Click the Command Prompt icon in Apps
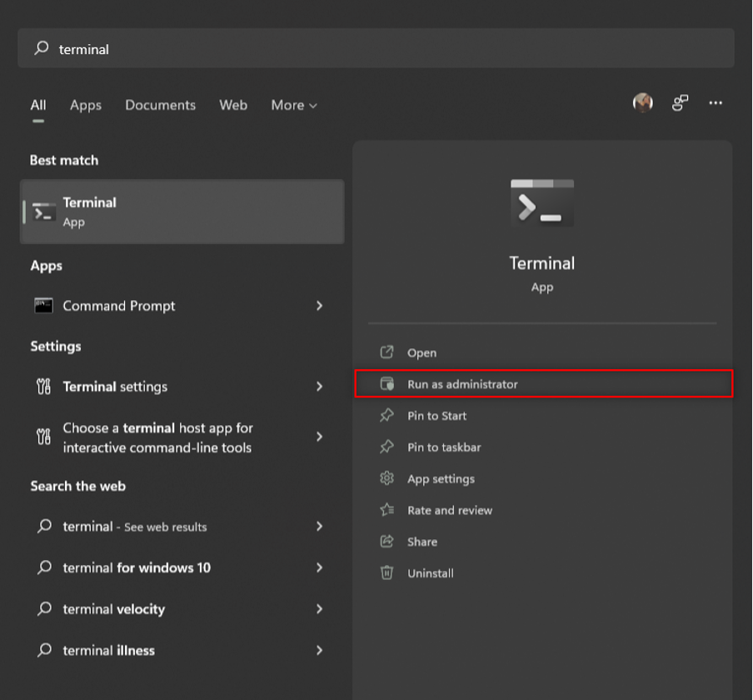 pyautogui.click(x=43, y=306)
